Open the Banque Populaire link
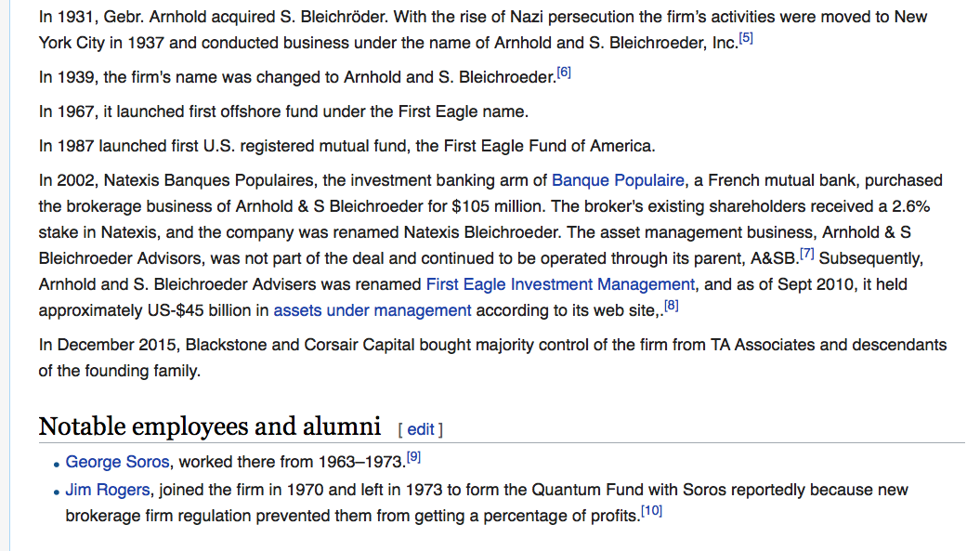This screenshot has height=551, width=980. (x=618, y=180)
